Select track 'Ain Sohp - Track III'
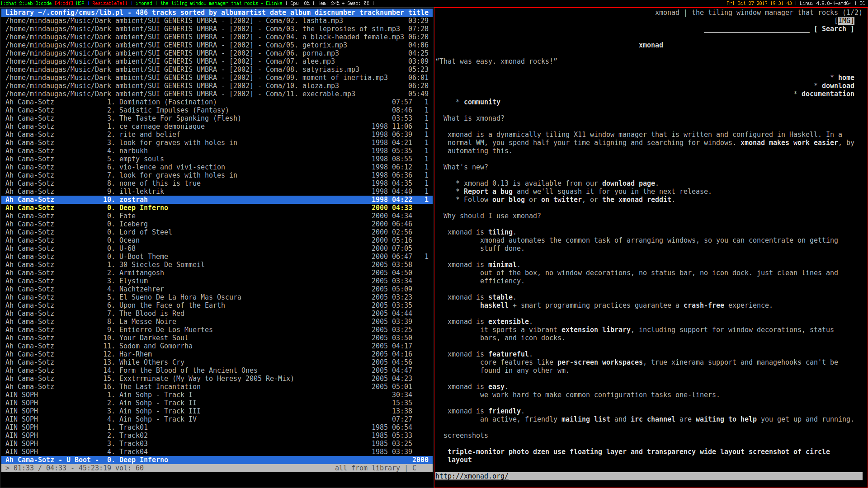Viewport: 868px width, 488px height. click(x=217, y=411)
